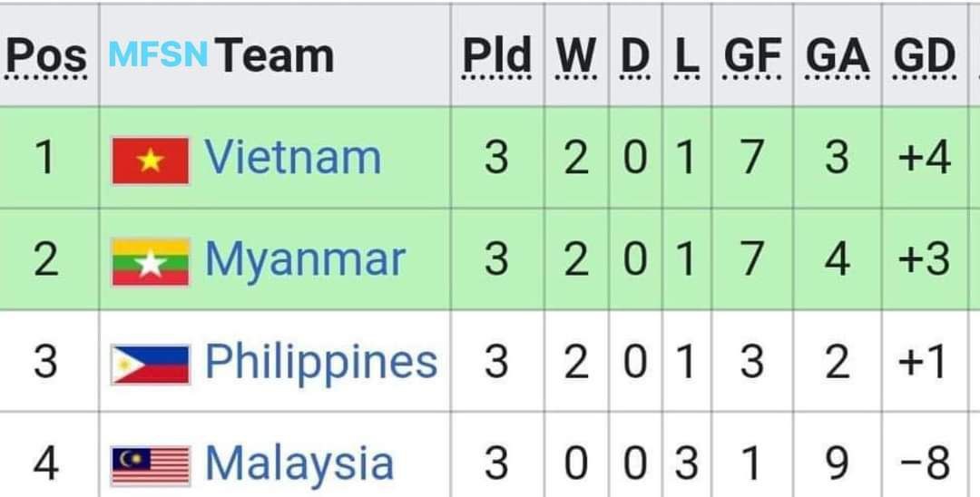980x497 pixels.
Task: Click the GD column header
Action: pyautogui.click(x=925, y=56)
